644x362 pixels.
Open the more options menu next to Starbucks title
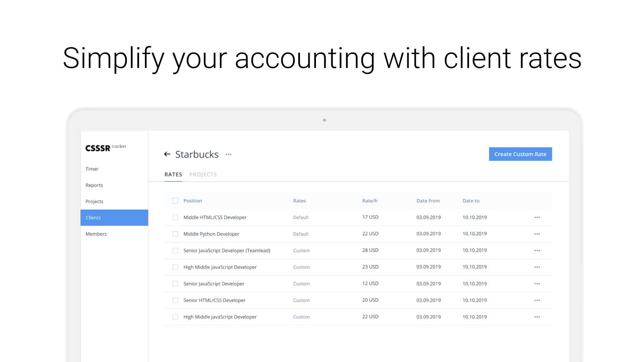click(229, 154)
